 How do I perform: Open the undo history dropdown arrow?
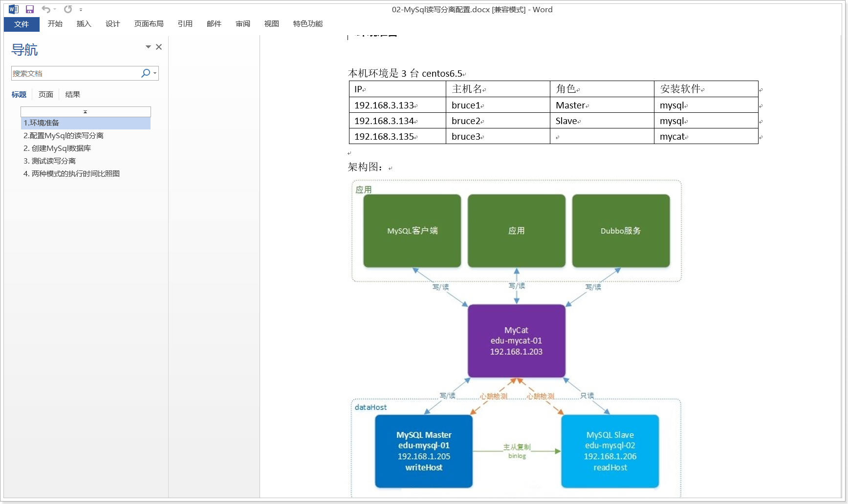click(55, 9)
